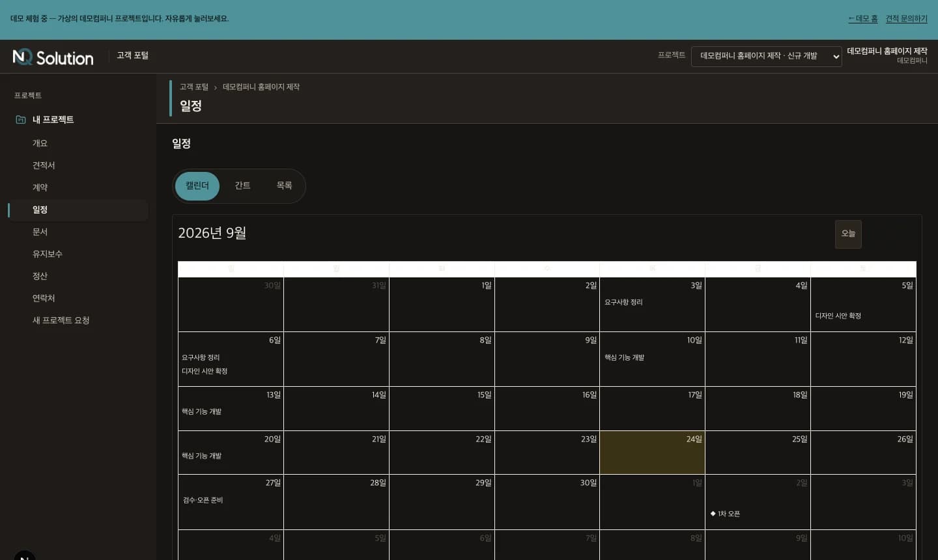This screenshot has width=938, height=560.
Task: Open 견적서 in the sidebar
Action: tap(78, 165)
